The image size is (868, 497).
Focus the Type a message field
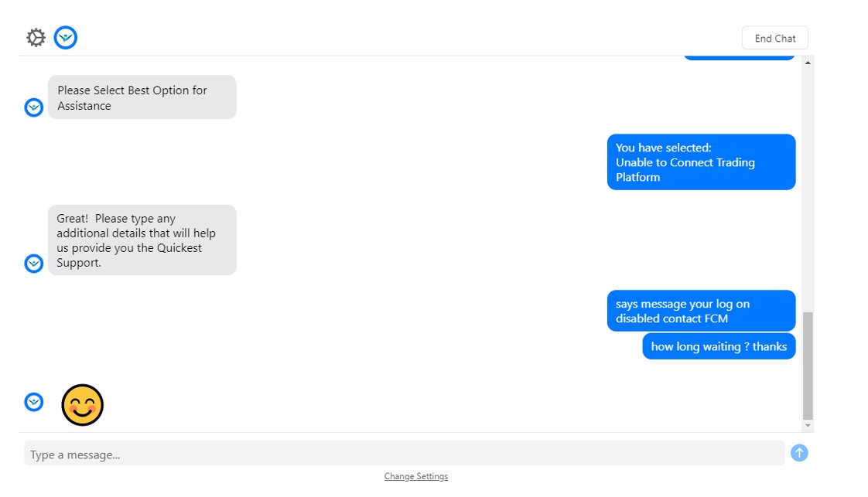click(404, 454)
